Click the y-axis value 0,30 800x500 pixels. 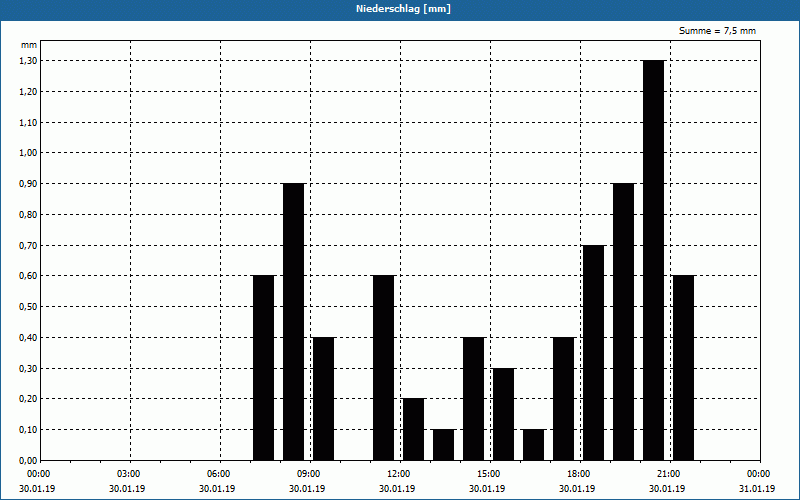pyautogui.click(x=29, y=368)
